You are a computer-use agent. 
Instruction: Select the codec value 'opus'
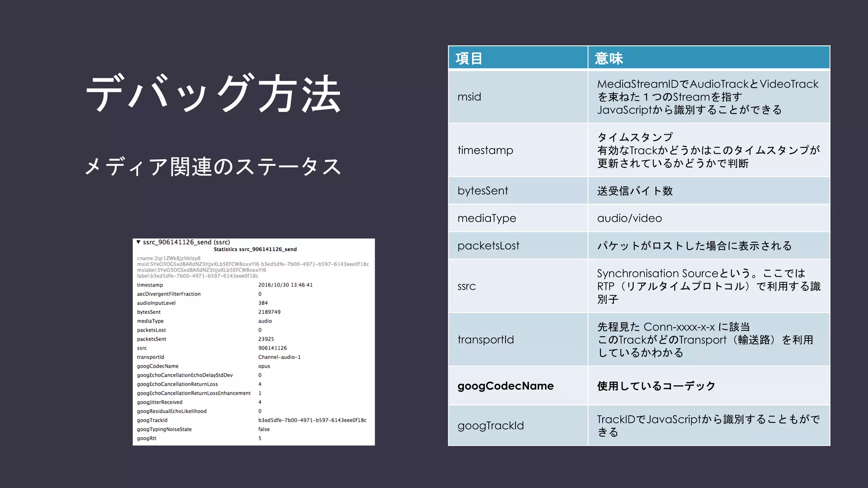[264, 366]
